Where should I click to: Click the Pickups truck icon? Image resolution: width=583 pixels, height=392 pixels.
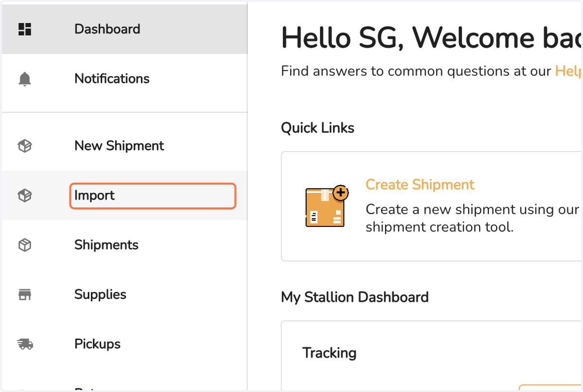click(25, 344)
